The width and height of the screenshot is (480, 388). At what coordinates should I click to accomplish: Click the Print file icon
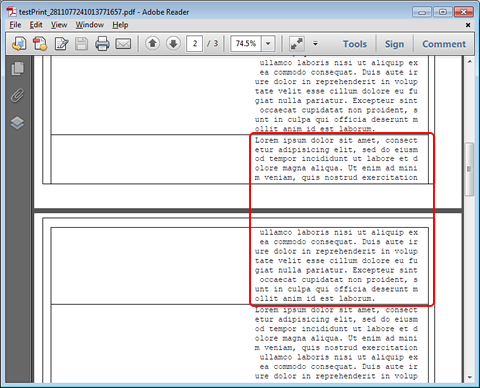pyautogui.click(x=102, y=44)
